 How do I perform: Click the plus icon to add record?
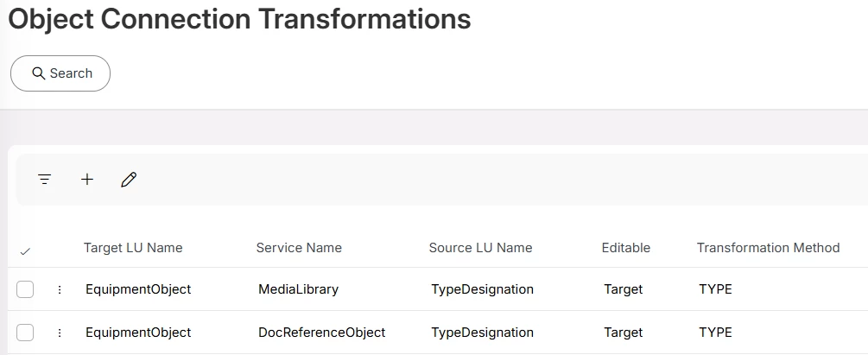coord(87,180)
